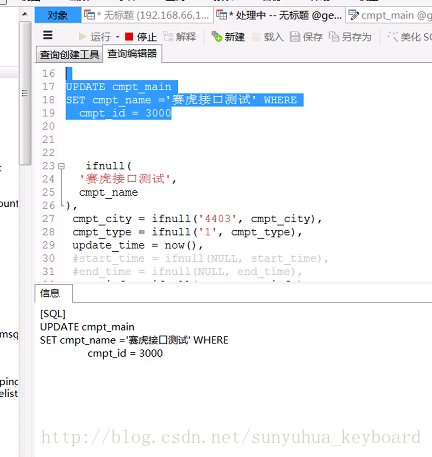Switch to 查询创建工具 tab
This screenshot has width=432, height=457.
coord(69,54)
